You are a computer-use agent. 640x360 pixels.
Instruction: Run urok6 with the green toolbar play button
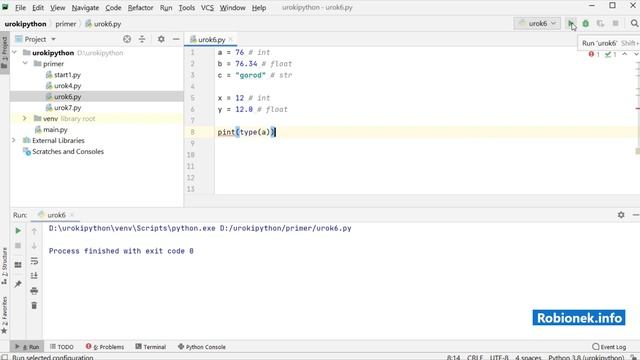[x=571, y=24]
